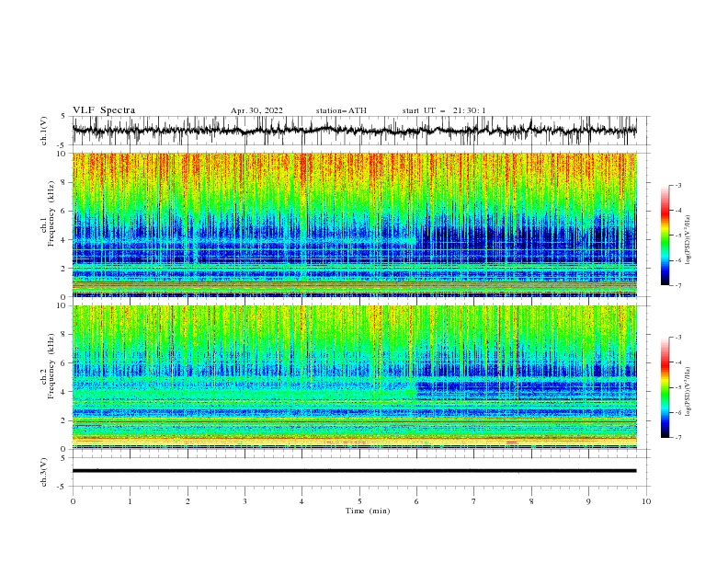Click the "-6" tick on the ch.2 colorbar
Image resolution: width=728 pixels, height=563 pixels.
[677, 412]
